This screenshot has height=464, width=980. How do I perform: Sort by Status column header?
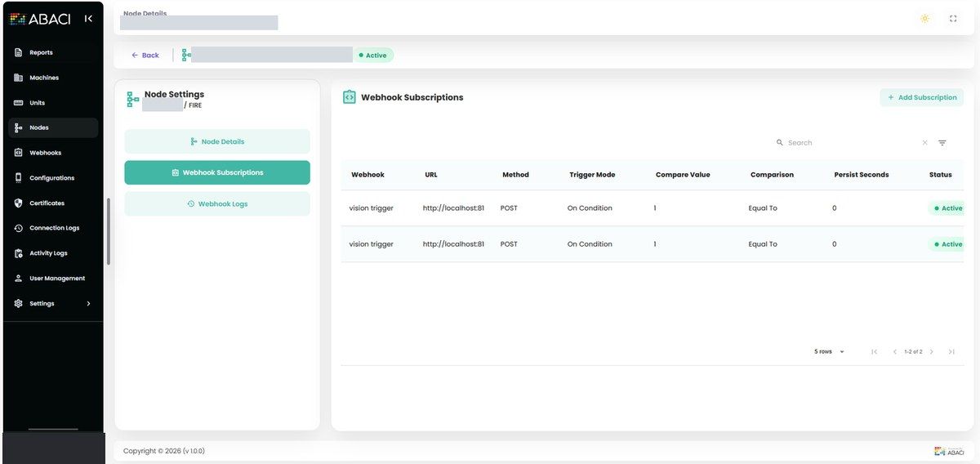[941, 175]
